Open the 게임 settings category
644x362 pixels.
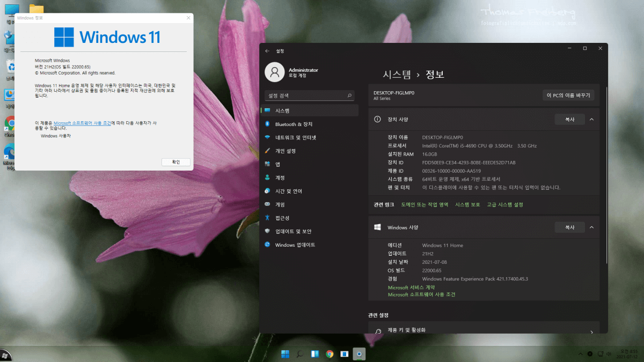point(310,204)
